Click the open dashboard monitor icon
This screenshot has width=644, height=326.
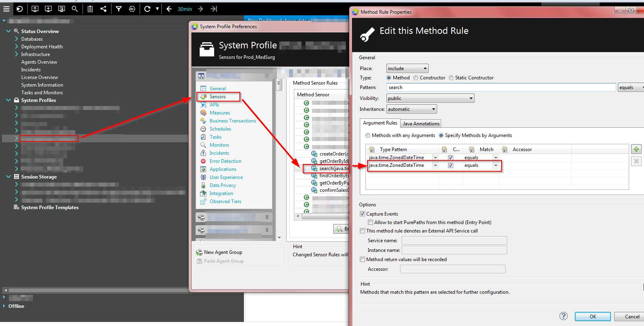tap(35, 8)
